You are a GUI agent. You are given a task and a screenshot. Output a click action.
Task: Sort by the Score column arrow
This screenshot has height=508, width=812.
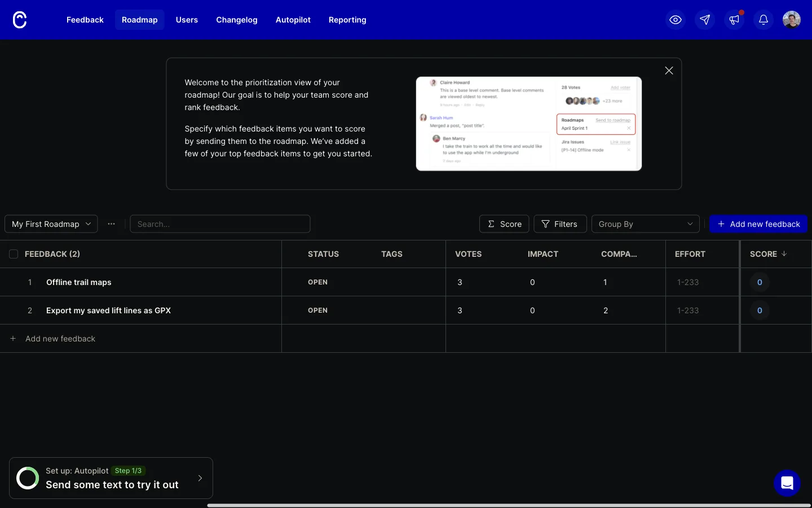pos(784,254)
